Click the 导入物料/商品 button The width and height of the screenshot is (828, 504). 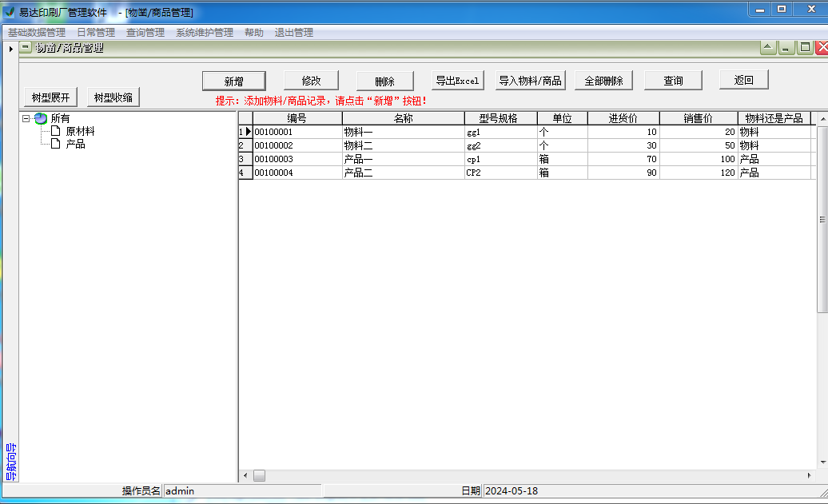click(x=530, y=81)
